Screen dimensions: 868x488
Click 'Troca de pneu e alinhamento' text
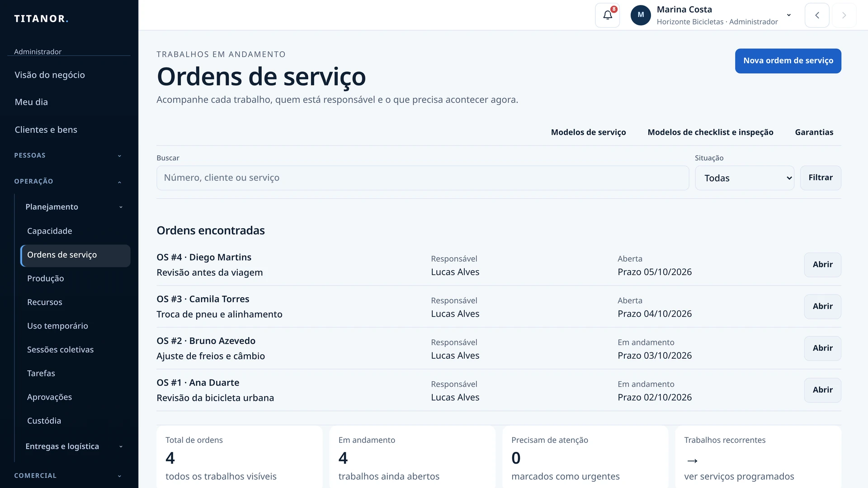point(219,314)
